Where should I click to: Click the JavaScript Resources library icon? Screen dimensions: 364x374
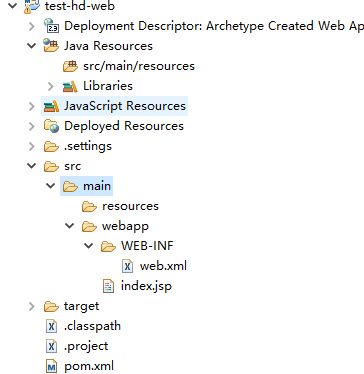51,106
